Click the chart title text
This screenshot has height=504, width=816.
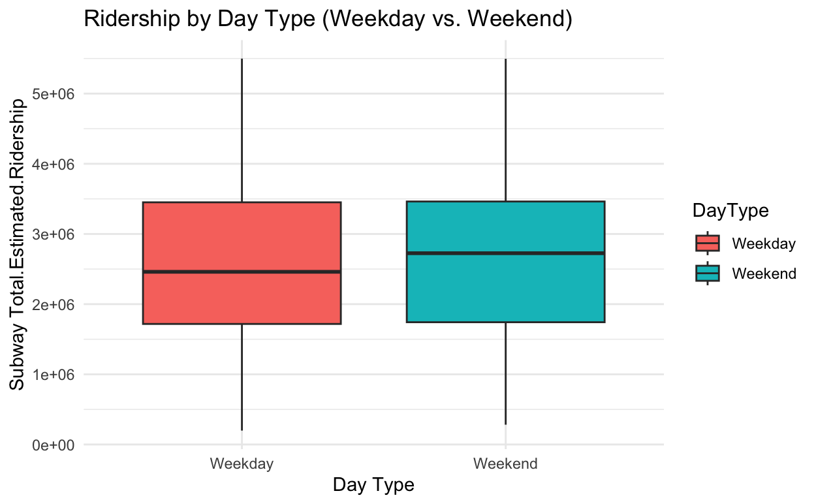pos(328,20)
